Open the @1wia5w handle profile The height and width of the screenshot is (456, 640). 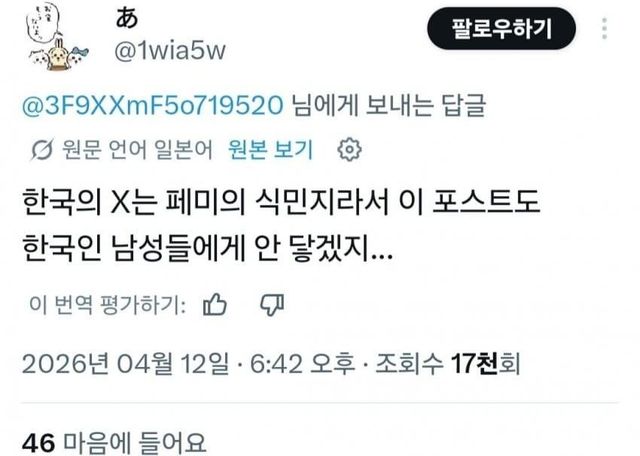point(170,51)
